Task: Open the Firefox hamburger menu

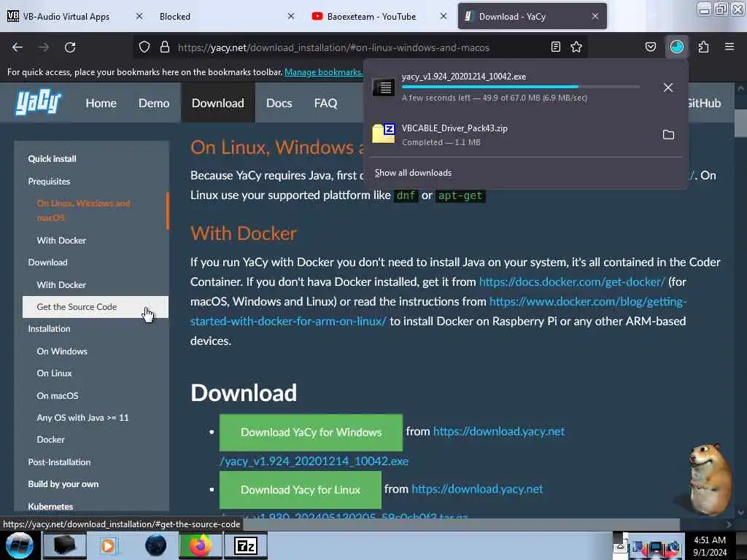Action: coord(729,47)
